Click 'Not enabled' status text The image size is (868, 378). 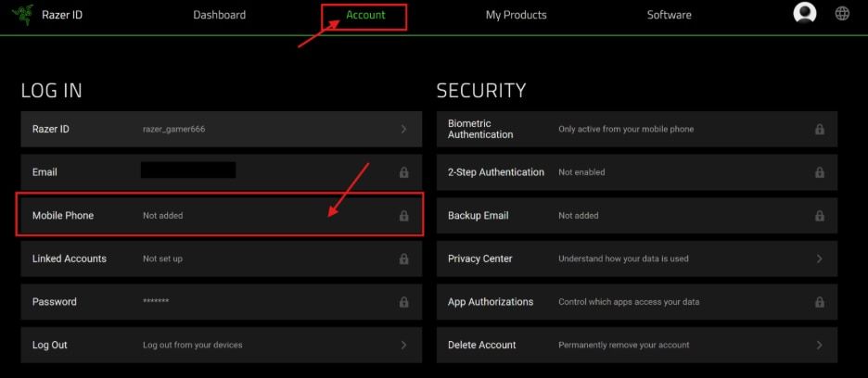tap(581, 172)
